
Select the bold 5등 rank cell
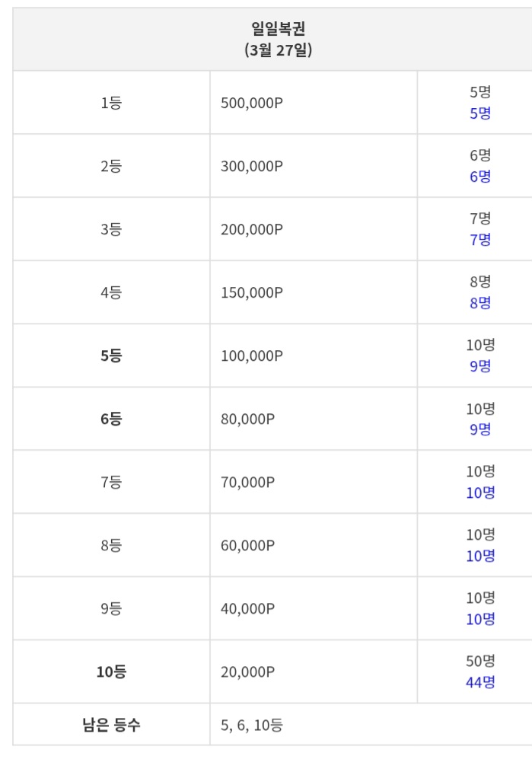point(111,356)
